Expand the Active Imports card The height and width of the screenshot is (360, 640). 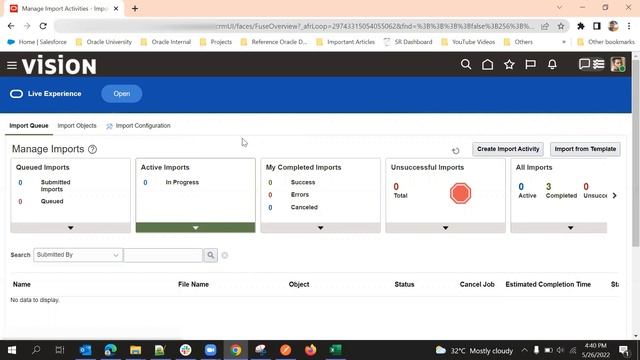coord(196,228)
